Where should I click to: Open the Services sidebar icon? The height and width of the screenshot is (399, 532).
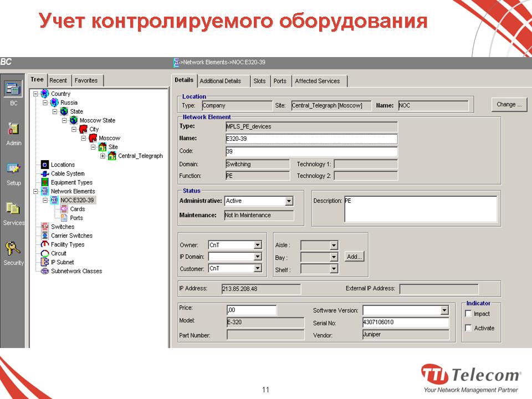13,209
